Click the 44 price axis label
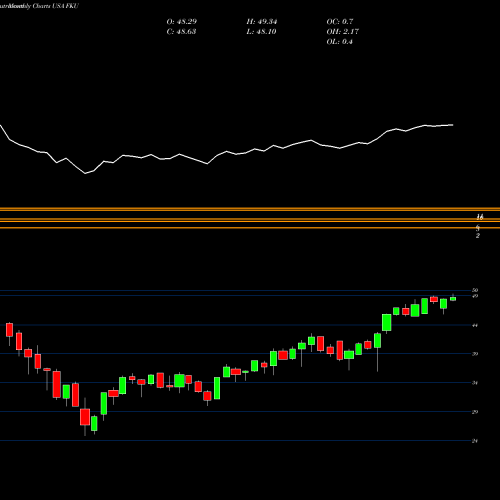The height and width of the screenshot is (500, 500). tap(475, 325)
